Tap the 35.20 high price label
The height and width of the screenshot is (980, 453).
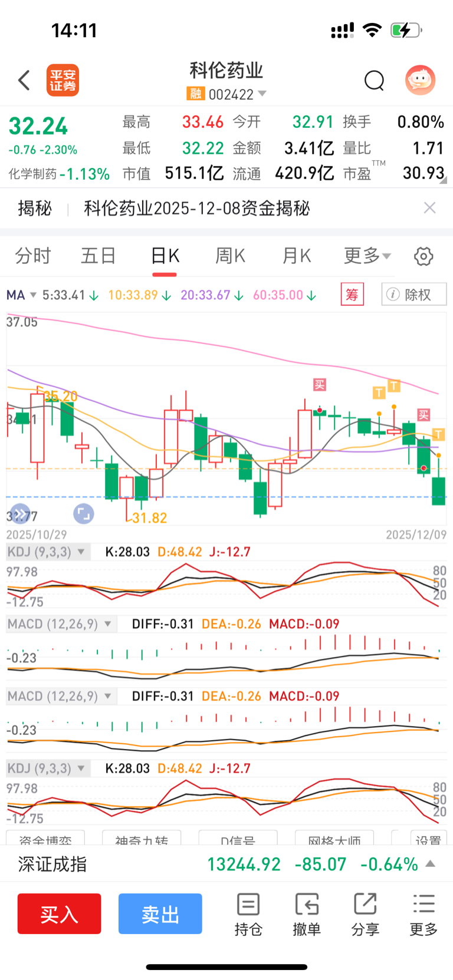(61, 396)
